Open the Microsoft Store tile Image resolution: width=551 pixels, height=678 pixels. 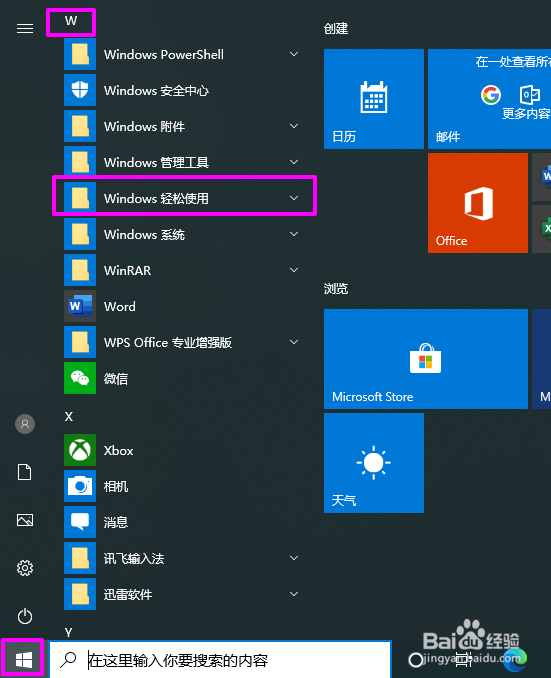[426, 358]
